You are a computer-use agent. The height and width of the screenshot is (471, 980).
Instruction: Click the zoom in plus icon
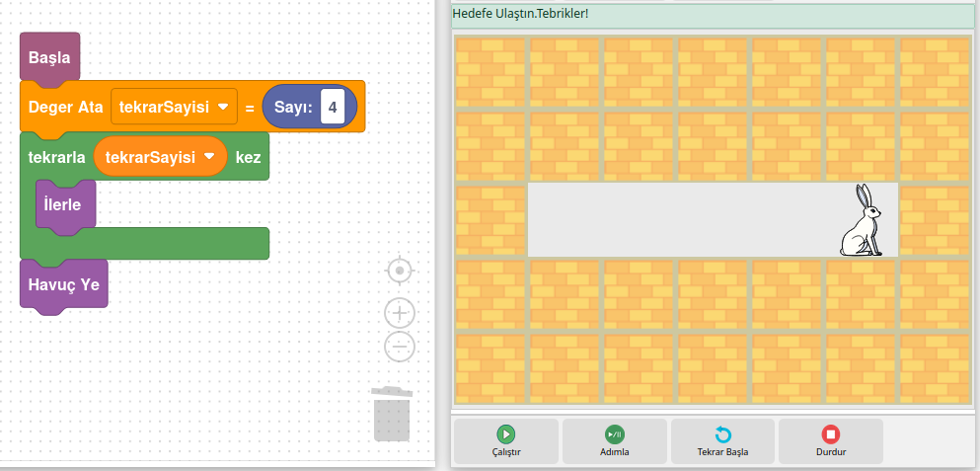(399, 314)
